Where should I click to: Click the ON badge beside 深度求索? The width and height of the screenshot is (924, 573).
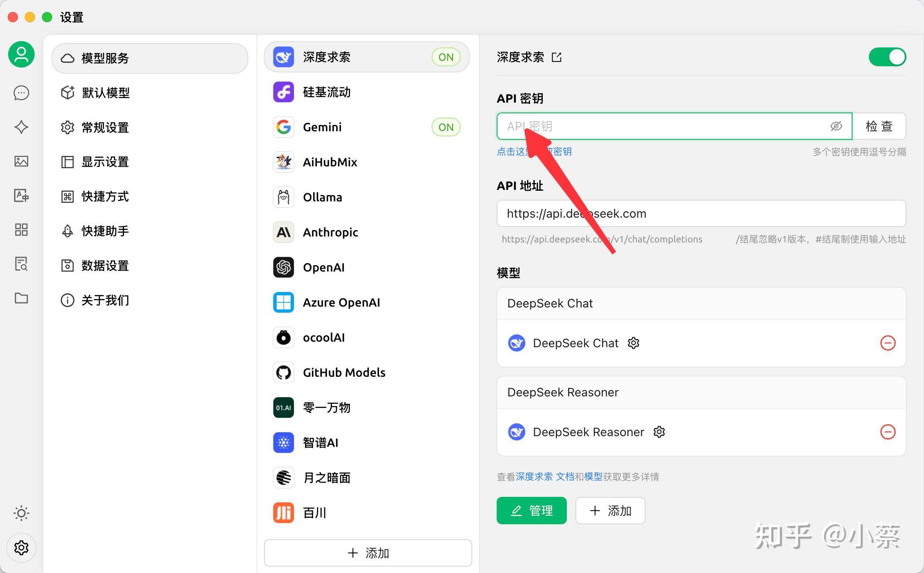[446, 57]
